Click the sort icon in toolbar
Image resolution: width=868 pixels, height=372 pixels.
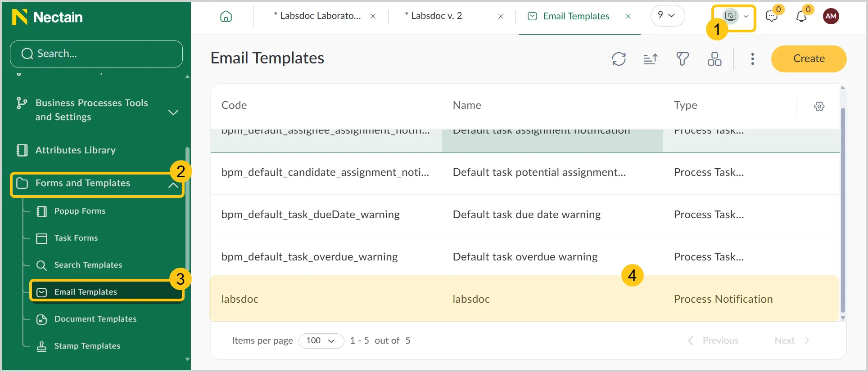tap(651, 59)
